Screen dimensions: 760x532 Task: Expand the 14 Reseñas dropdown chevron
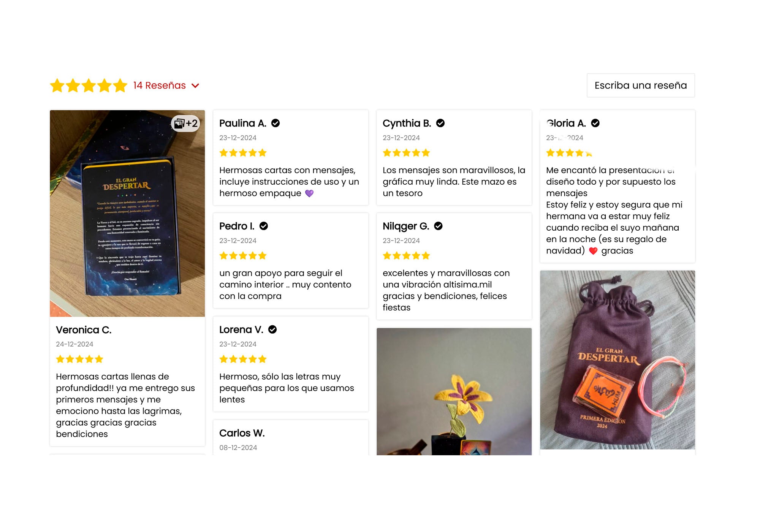[195, 86]
